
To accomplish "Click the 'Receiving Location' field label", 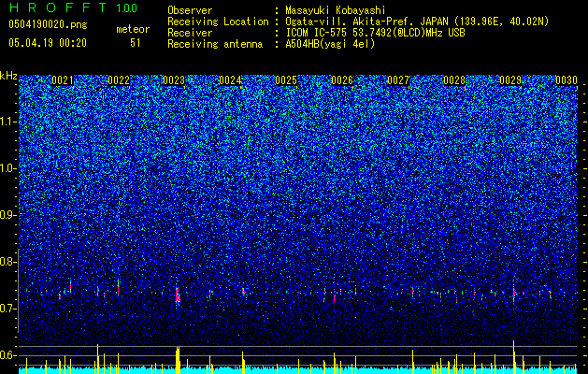I will click(x=218, y=22).
